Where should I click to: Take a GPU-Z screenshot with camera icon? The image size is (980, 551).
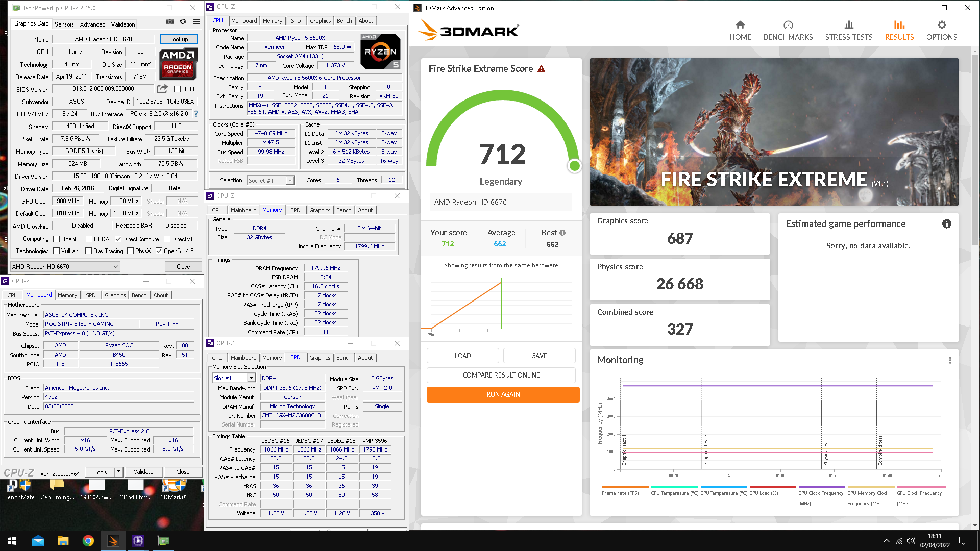click(170, 22)
